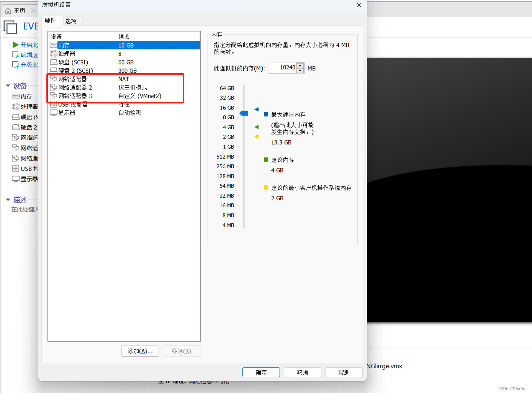Click sidebar USB 控制器 icon in main window
The image size is (532, 393).
(15, 168)
